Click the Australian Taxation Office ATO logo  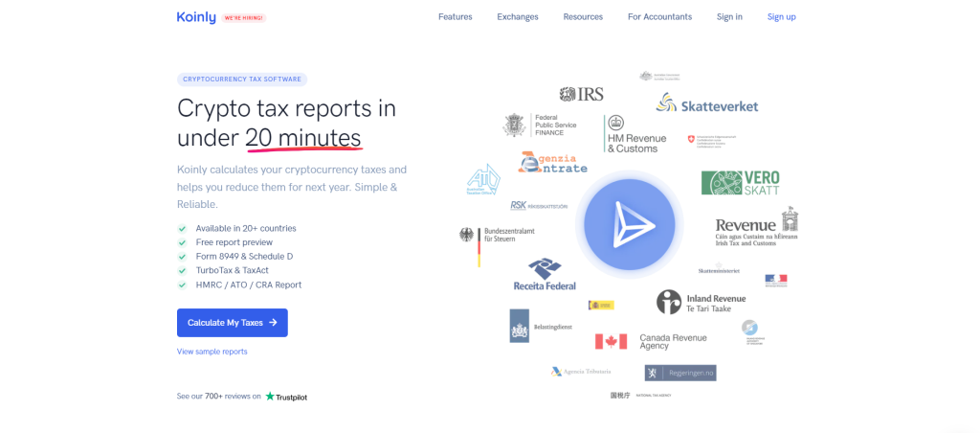pyautogui.click(x=483, y=179)
